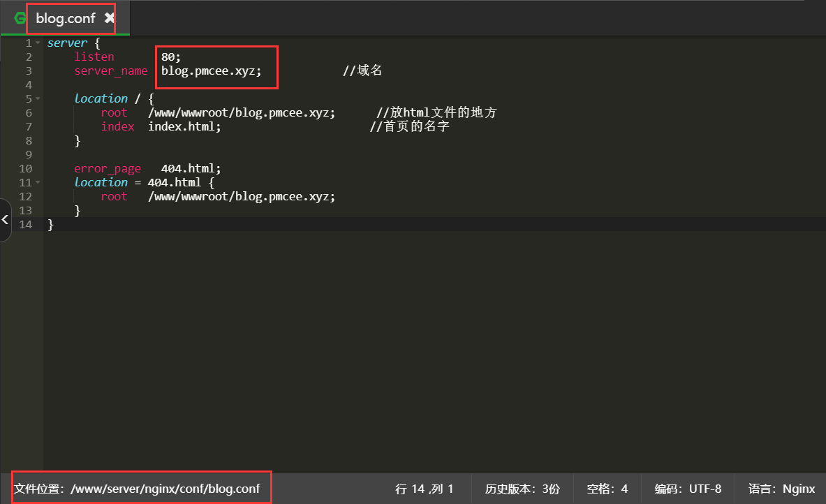826x504 pixels.
Task: Click line number 14 in the gutter
Action: point(26,224)
